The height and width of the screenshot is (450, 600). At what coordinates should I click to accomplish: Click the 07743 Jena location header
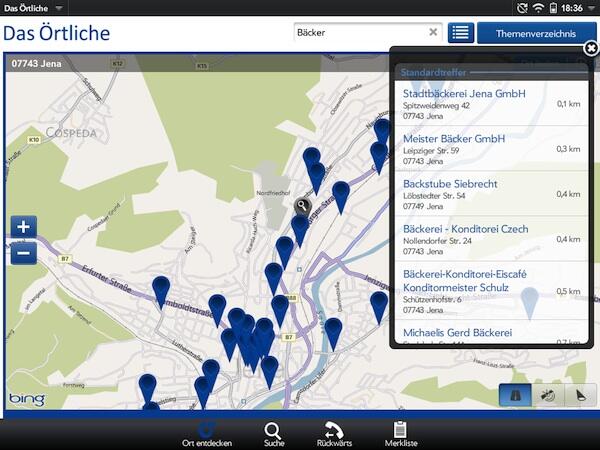36,64
